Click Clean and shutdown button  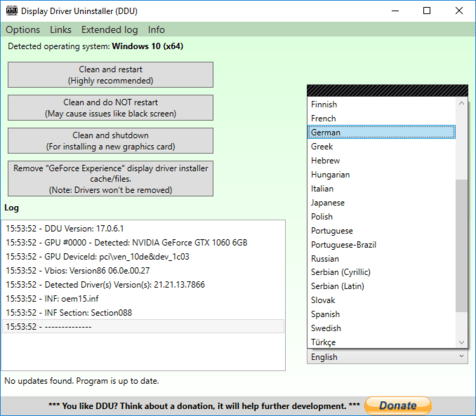click(x=111, y=141)
